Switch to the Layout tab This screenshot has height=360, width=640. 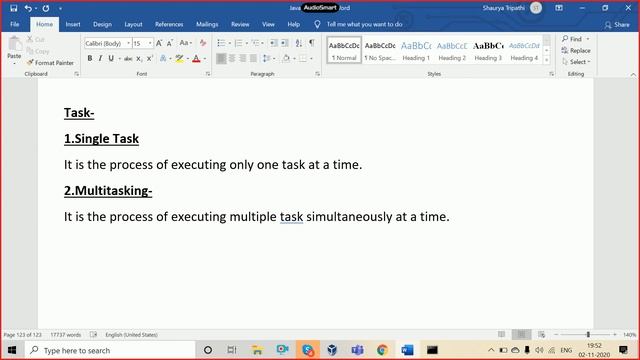pos(133,24)
